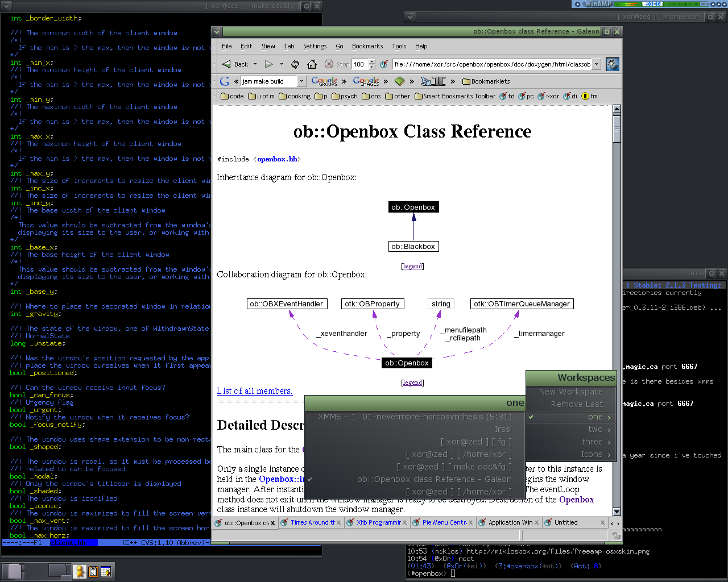Open the 'cooking' bookmarks folder
The image size is (728, 582).
(295, 96)
